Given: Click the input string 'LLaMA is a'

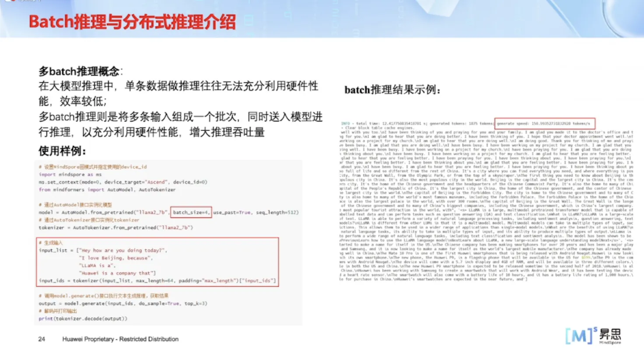Looking at the screenshot, I should coord(97,265).
